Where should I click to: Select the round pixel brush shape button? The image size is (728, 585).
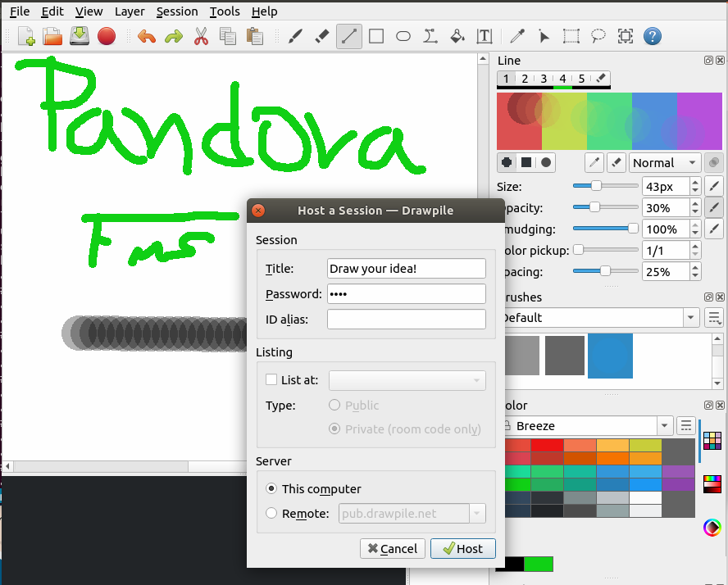(507, 162)
